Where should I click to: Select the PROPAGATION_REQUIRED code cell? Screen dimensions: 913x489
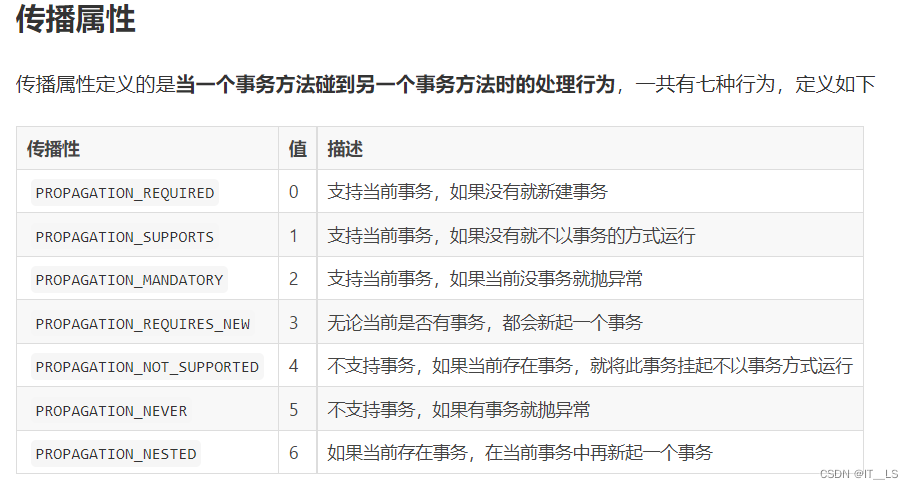tap(125, 193)
